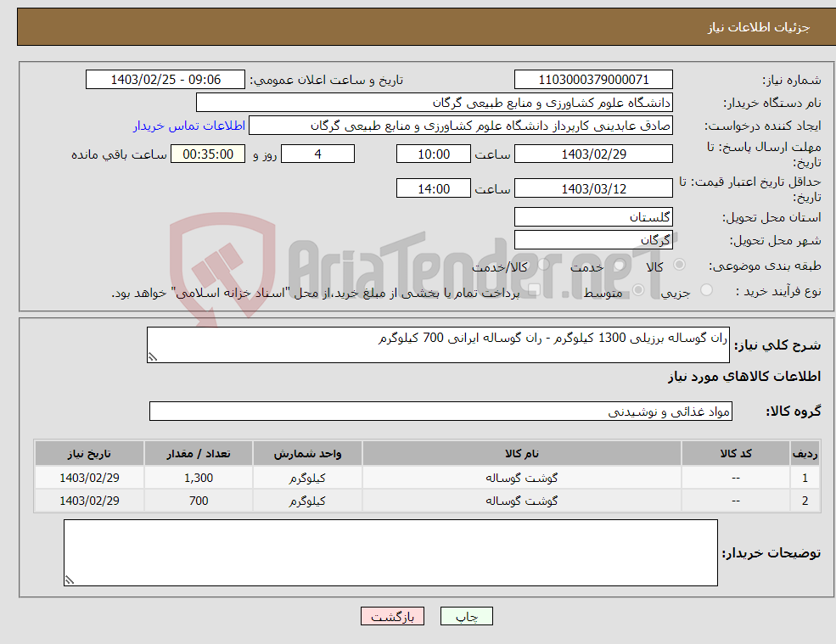Click the ردیف column header

(805, 453)
